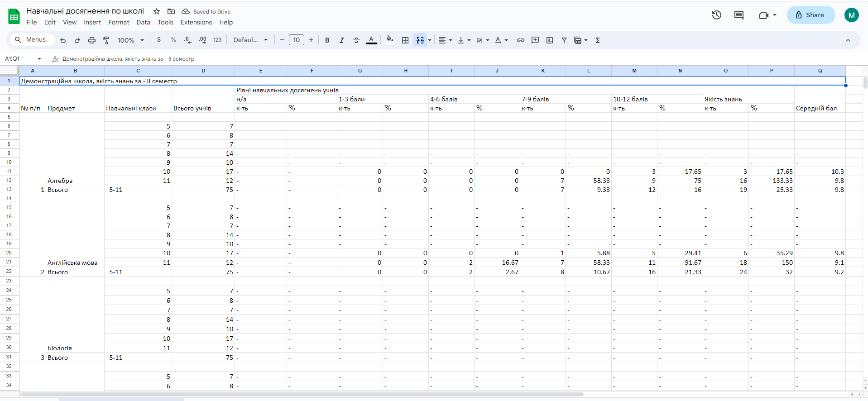Open the zoom 100% dropdown
This screenshot has width=868, height=401.
(x=130, y=40)
